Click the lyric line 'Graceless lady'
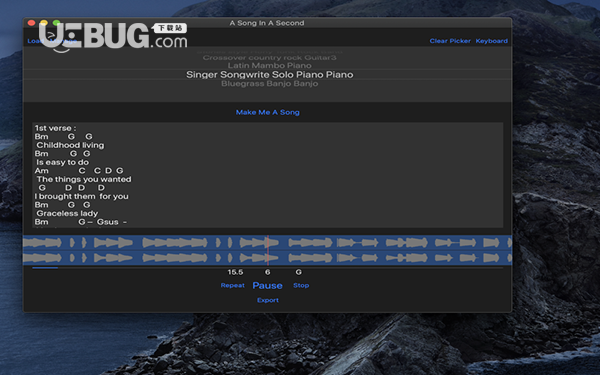Viewport: 600px width, 375px height. tap(67, 213)
